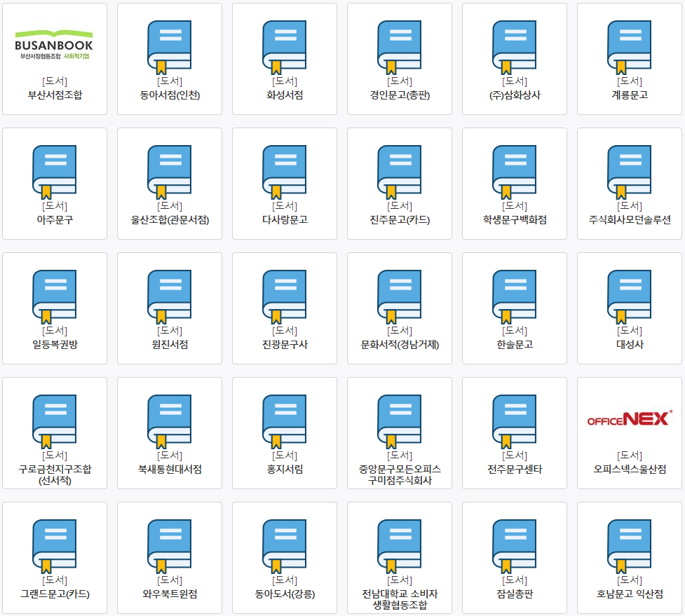Select the 호남문고 익산점 label text
This screenshot has width=685, height=616.
point(629,594)
